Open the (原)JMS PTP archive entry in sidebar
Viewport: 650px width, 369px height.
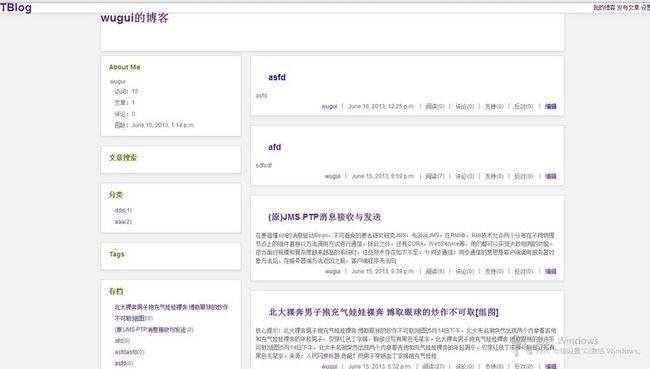(x=154, y=330)
